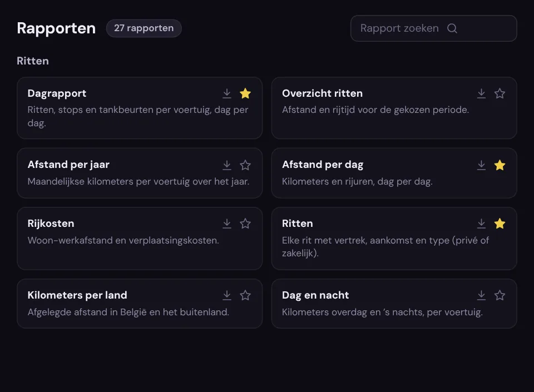
Task: Click the Ritten section heading
Action: [33, 61]
